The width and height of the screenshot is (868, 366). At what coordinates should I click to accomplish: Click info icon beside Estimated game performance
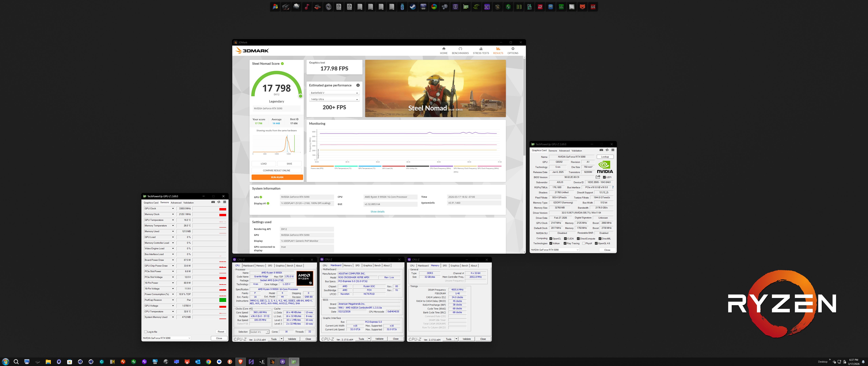pyautogui.click(x=358, y=86)
